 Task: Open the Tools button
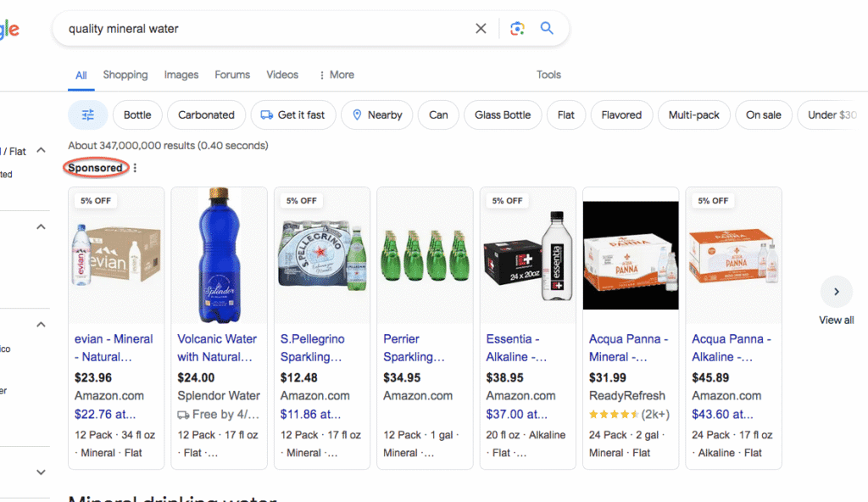(x=548, y=75)
